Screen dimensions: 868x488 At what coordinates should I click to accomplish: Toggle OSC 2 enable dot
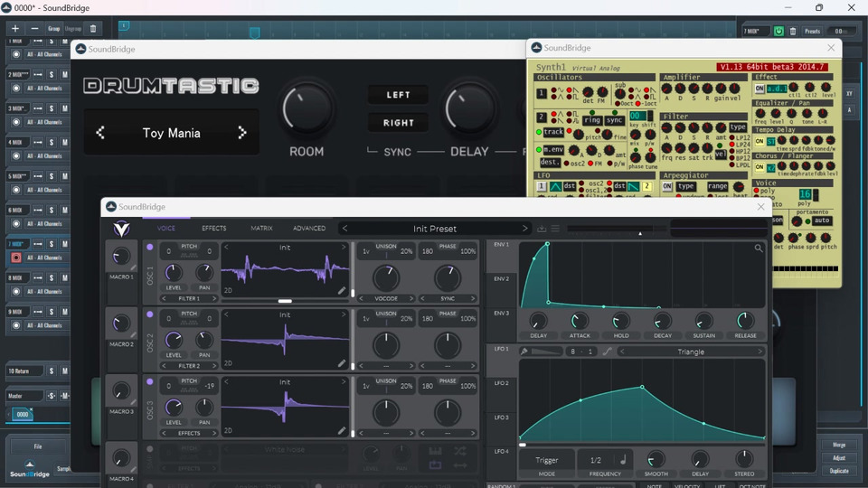[149, 314]
